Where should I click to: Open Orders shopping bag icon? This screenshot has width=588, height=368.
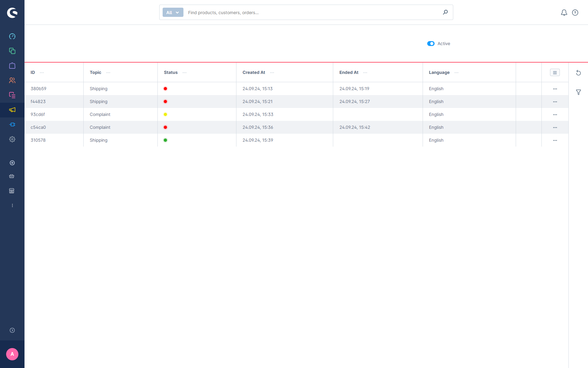(x=12, y=66)
